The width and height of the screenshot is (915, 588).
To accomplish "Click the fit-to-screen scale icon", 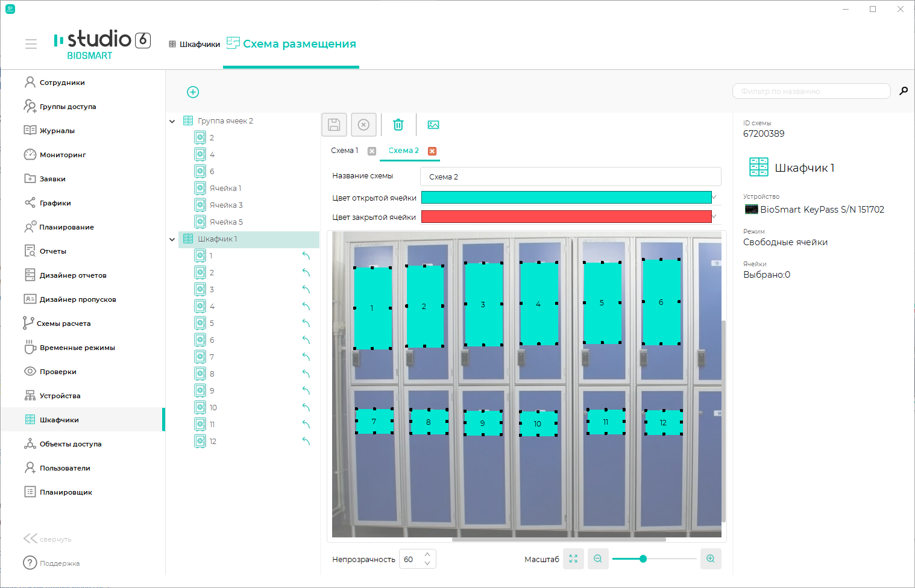I will pos(573,558).
